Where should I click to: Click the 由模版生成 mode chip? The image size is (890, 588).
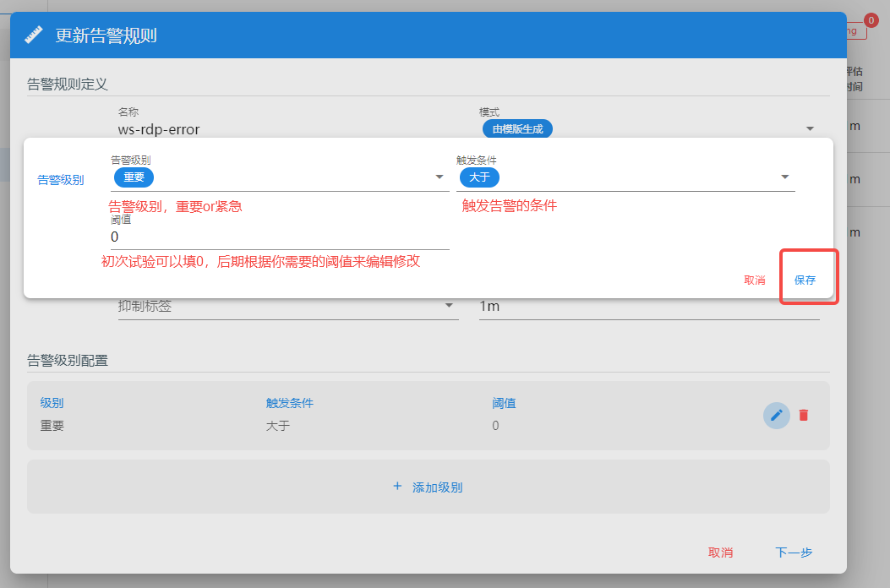pos(517,129)
